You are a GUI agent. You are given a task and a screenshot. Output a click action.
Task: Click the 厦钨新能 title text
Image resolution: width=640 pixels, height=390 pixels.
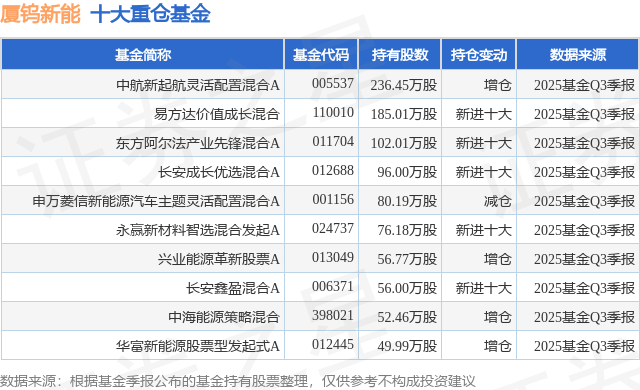click(40, 13)
